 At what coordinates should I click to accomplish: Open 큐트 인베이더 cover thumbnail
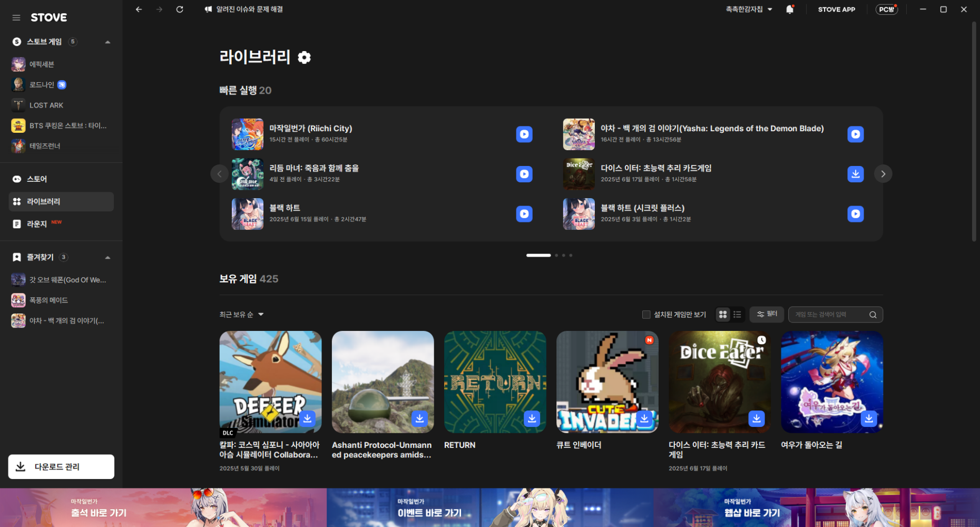click(x=607, y=382)
